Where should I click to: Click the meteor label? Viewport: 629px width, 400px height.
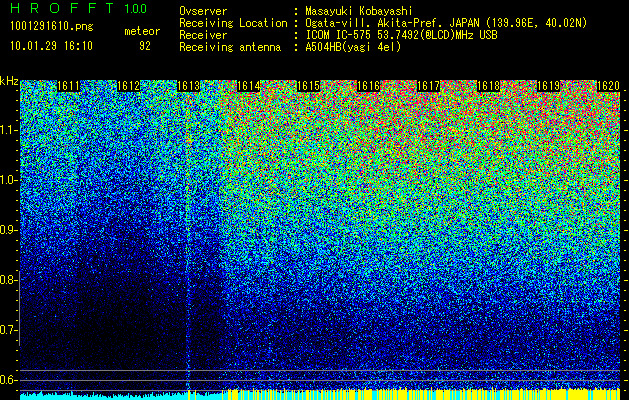tap(142, 31)
